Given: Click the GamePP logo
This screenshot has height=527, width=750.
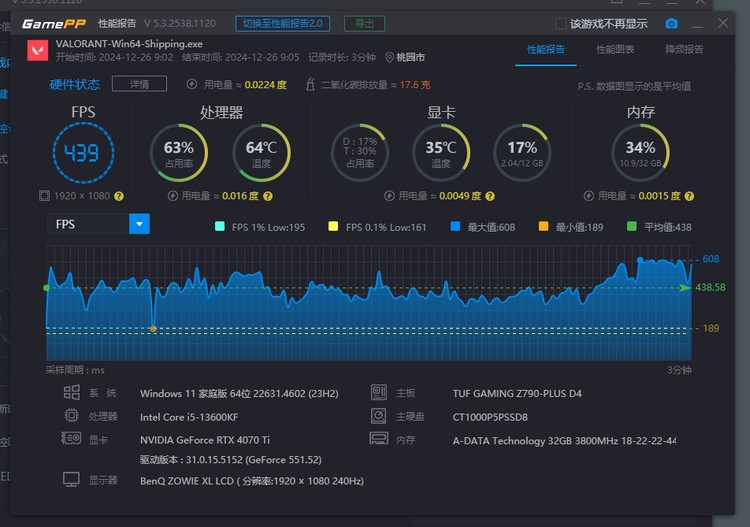Looking at the screenshot, I should coord(54,23).
